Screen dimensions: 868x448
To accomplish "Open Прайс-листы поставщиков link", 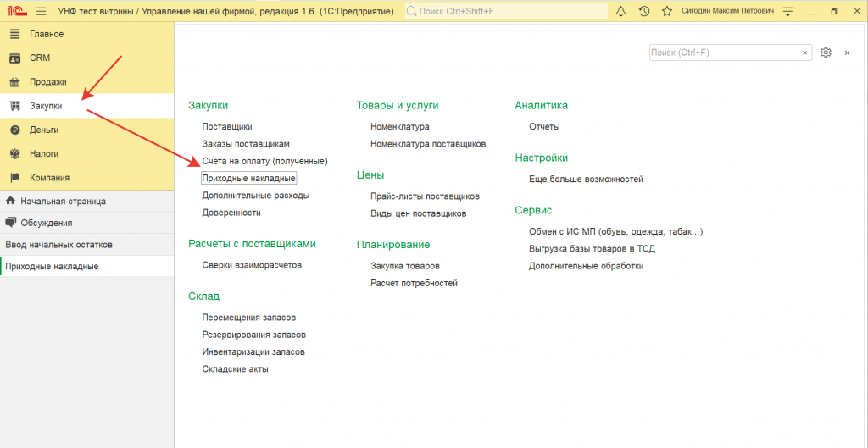I will (x=426, y=196).
